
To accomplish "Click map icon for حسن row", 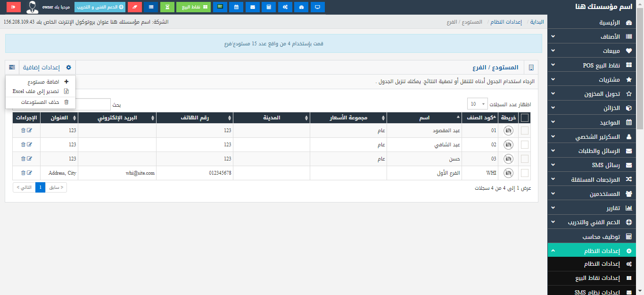I will [x=508, y=159].
